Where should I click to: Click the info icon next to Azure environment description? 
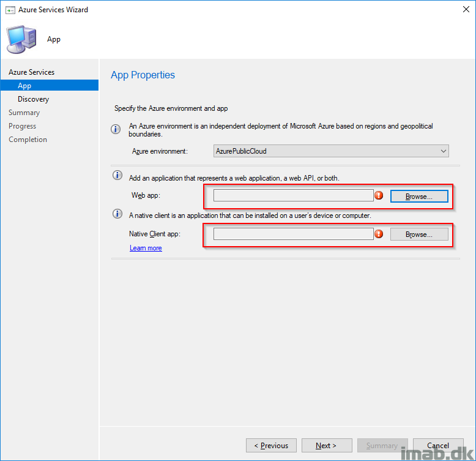116,129
